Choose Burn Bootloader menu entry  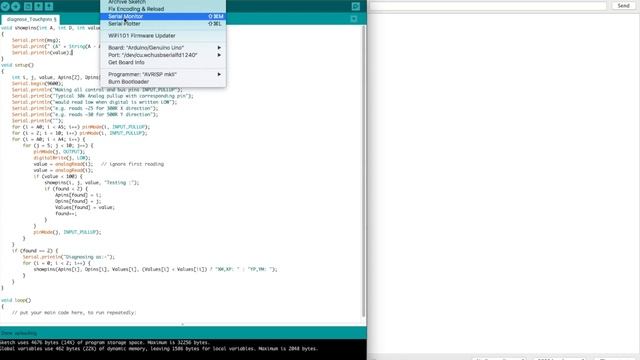[163, 82]
